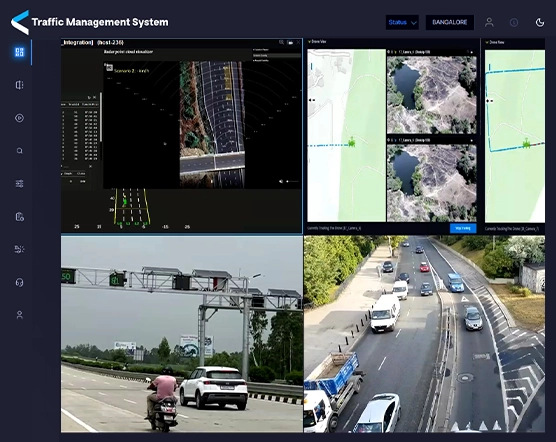
Task: Click the camera icon in radar panel header
Action: (x=290, y=43)
